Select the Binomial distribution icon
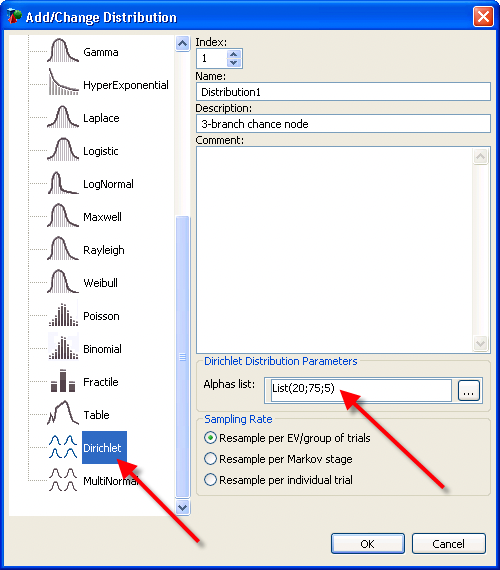This screenshot has height=570, width=500. [x=64, y=348]
